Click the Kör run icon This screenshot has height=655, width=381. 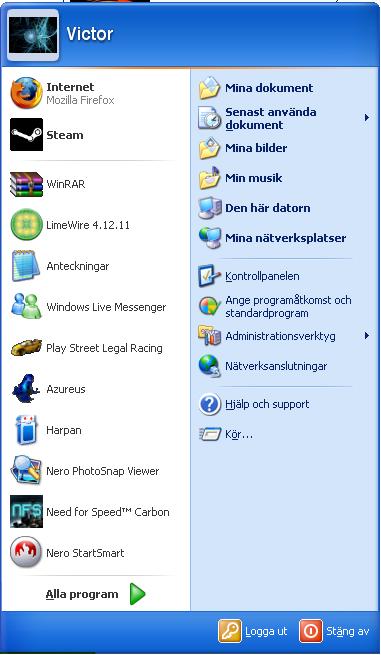coord(209,434)
